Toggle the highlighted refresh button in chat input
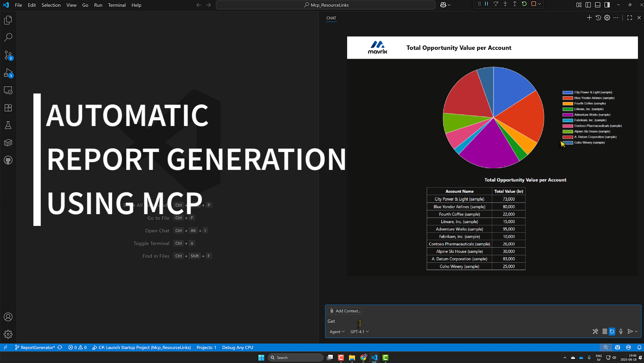This screenshot has width=644, height=363. click(x=612, y=332)
